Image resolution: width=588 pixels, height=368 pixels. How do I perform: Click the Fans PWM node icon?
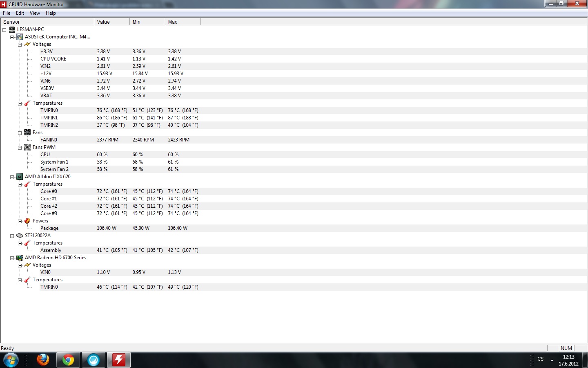click(x=27, y=147)
